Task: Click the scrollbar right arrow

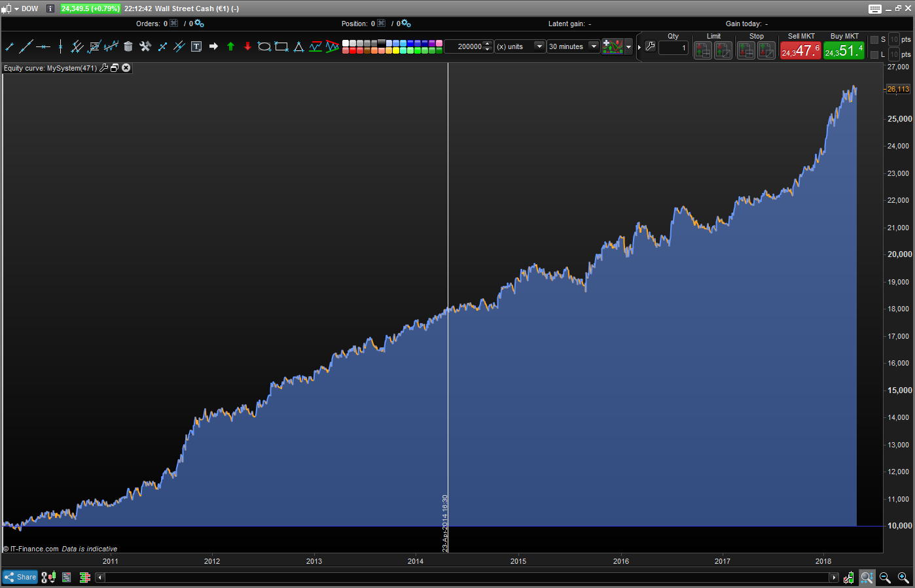Action: pyautogui.click(x=834, y=578)
